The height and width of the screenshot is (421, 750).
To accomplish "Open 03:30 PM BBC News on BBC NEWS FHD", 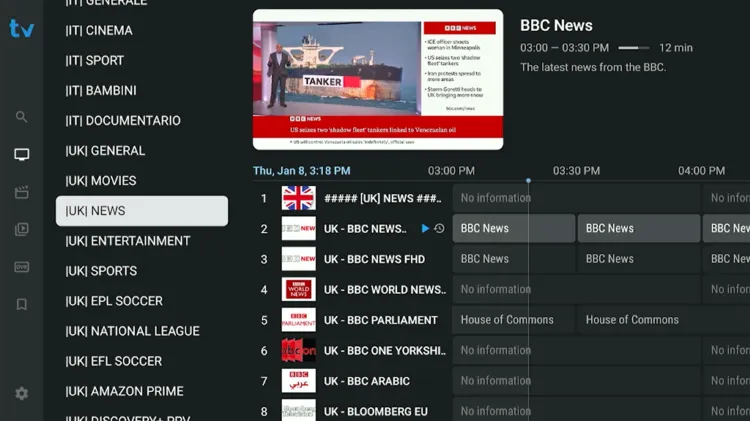I will click(x=639, y=259).
